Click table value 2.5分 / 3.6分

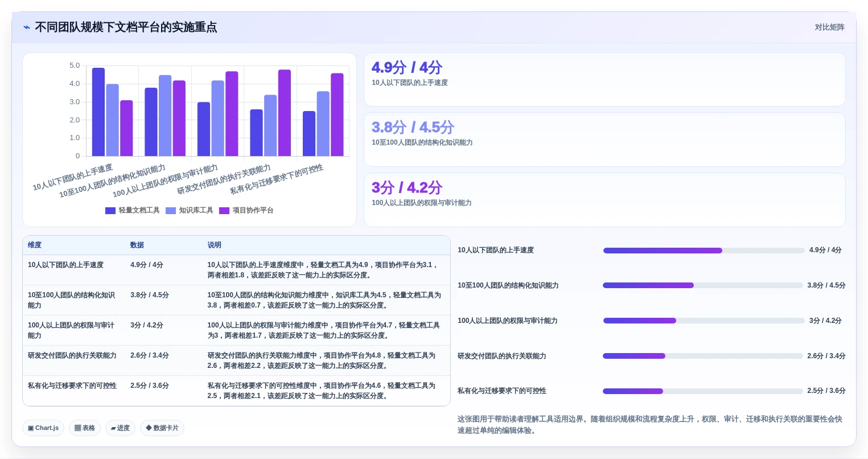[x=150, y=386]
